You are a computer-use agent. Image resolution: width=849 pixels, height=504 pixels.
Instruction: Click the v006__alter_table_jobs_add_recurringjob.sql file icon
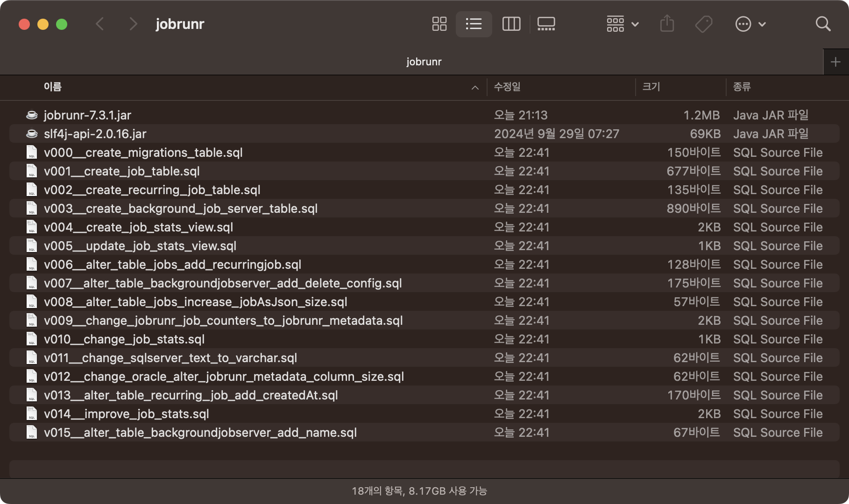tap(32, 264)
